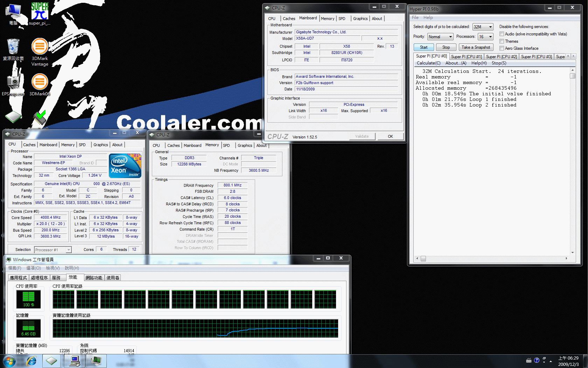
Task: Enable Audio service disable checkbox
Action: click(x=502, y=34)
